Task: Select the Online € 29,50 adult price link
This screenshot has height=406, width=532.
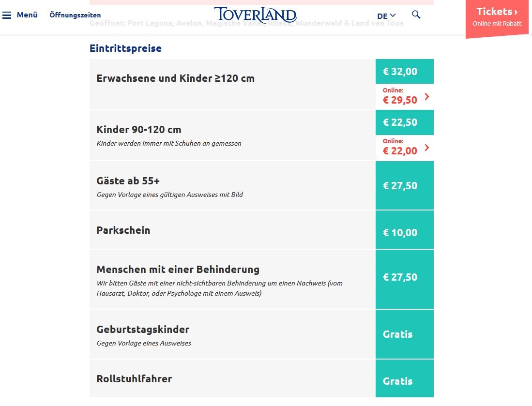Action: coord(404,96)
